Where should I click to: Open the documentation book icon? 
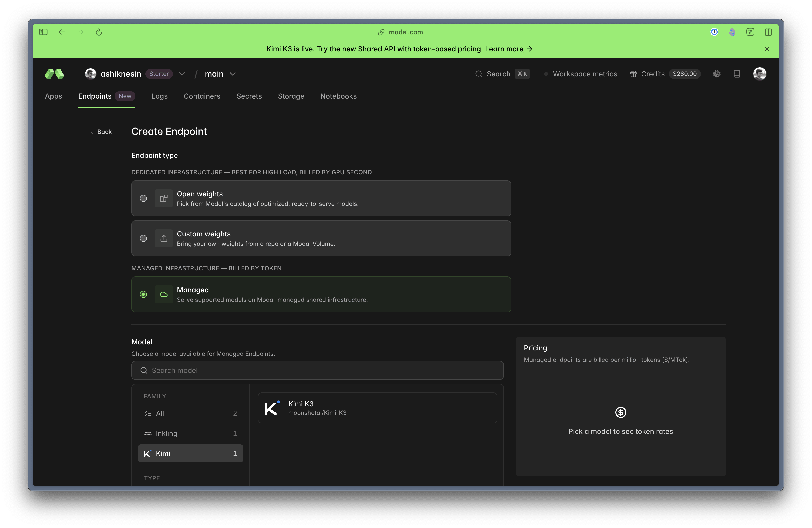737,74
